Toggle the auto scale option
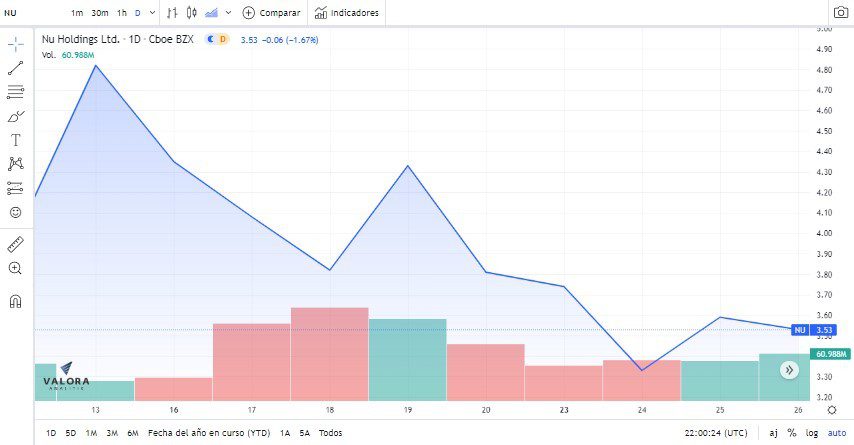 837,433
